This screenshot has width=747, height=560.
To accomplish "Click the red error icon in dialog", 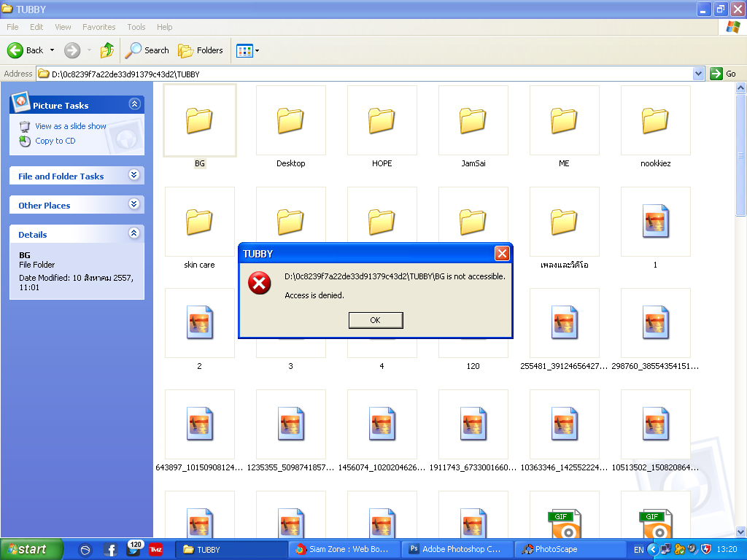I will 259,283.
